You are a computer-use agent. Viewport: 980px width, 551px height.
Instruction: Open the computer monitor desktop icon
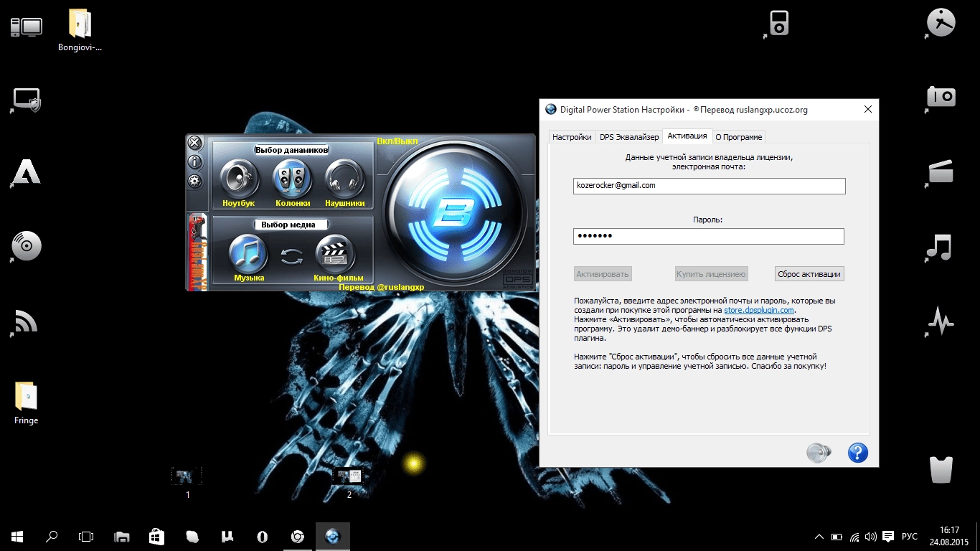pos(27,27)
